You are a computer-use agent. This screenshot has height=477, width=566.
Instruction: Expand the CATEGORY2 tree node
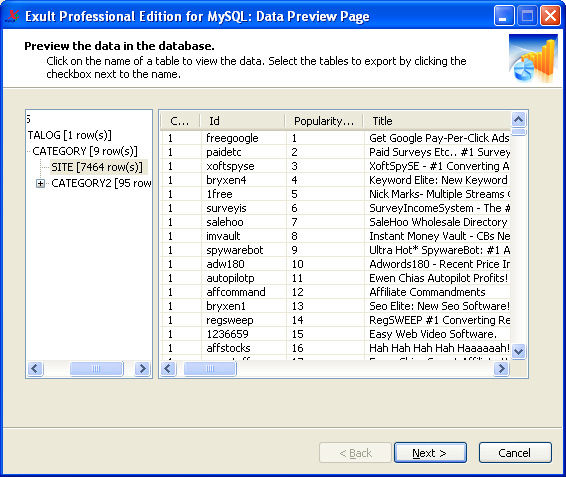coord(40,183)
